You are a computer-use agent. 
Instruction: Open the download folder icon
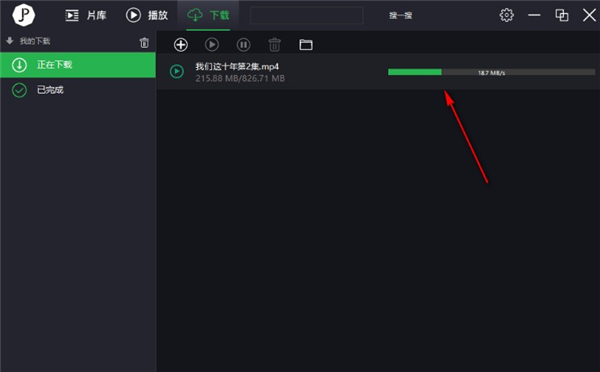tap(306, 45)
